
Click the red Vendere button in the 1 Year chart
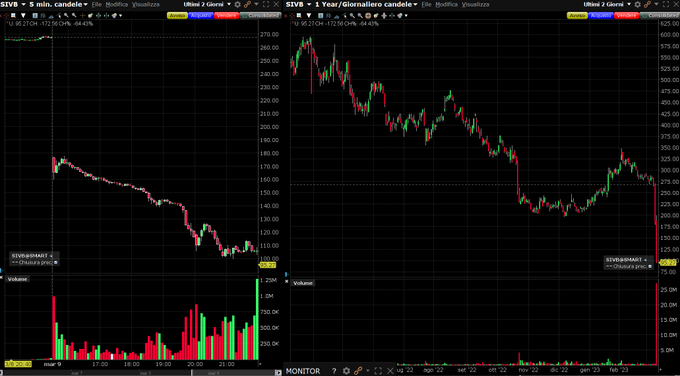pyautogui.click(x=626, y=16)
